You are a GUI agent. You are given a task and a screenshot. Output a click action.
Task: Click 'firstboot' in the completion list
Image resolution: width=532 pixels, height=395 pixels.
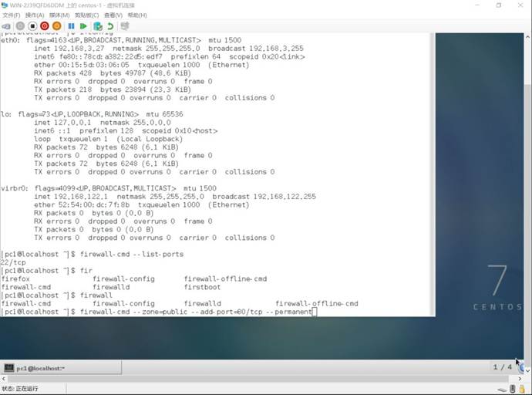click(x=202, y=287)
